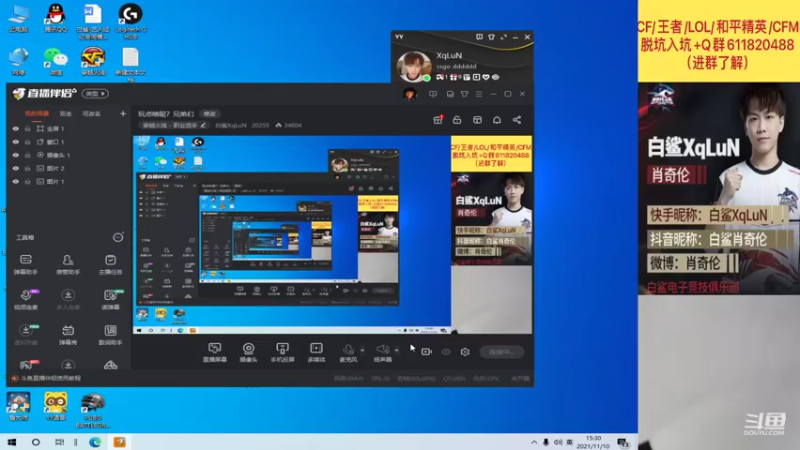Add 多媒体 media source
800x450 pixels.
(316, 352)
